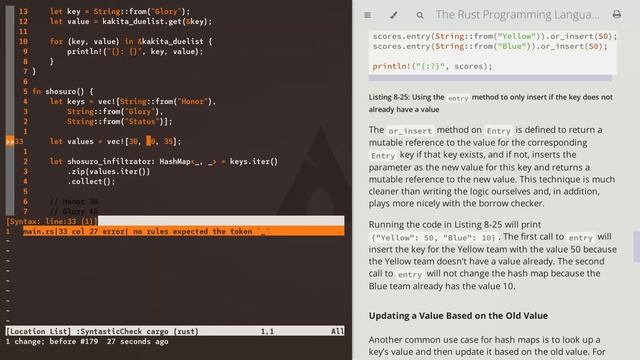
Task: Click '.zip(values.iter())' line
Action: click(x=109, y=171)
